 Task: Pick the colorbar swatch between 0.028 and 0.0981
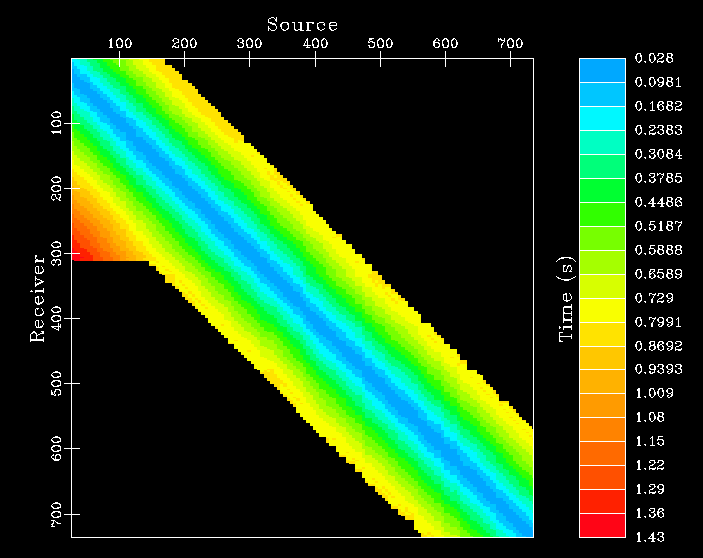coord(602,70)
